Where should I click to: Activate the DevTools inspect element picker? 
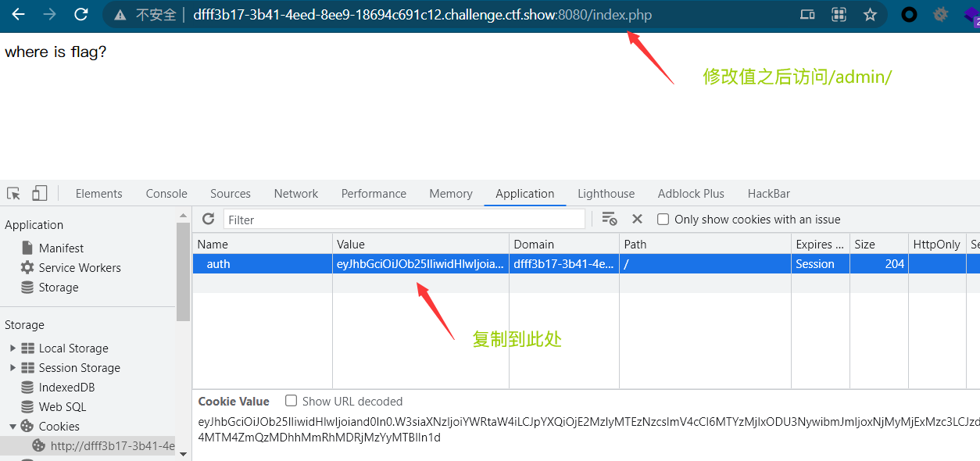pos(13,193)
